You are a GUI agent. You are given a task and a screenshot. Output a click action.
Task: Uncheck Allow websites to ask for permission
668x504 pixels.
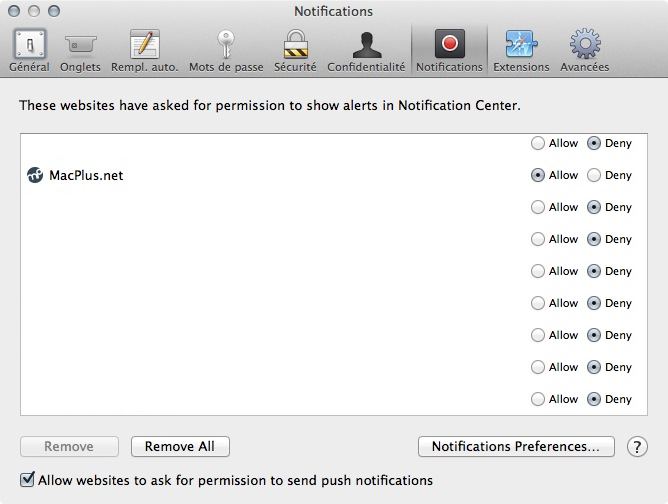[x=28, y=480]
